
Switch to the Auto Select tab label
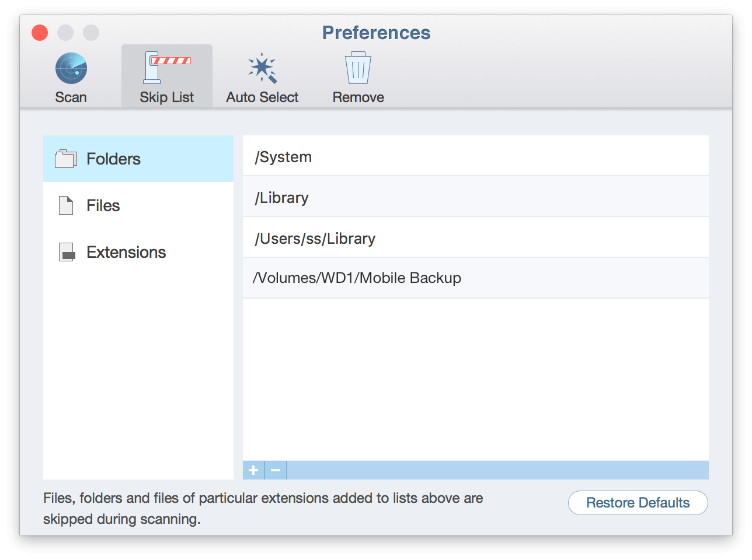(262, 97)
